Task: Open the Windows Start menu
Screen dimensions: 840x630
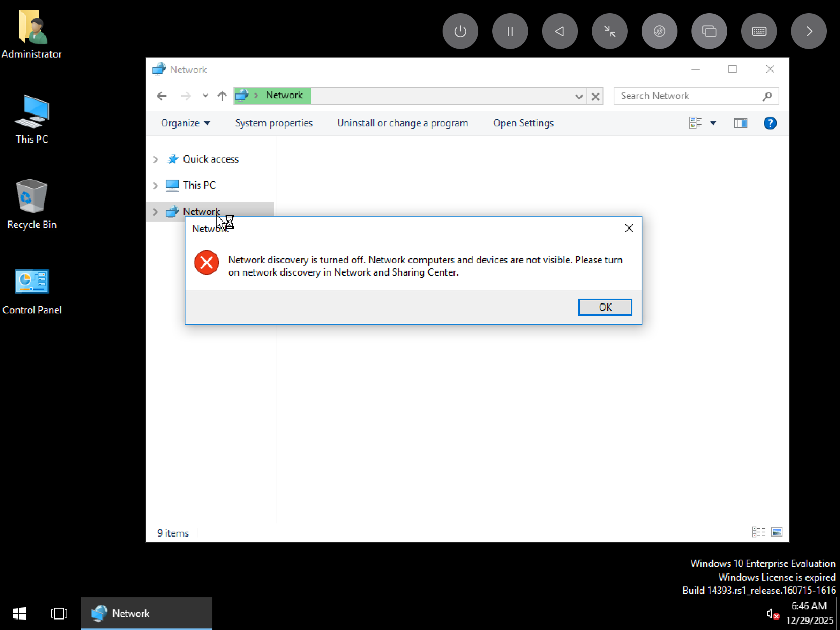Action: (19, 614)
